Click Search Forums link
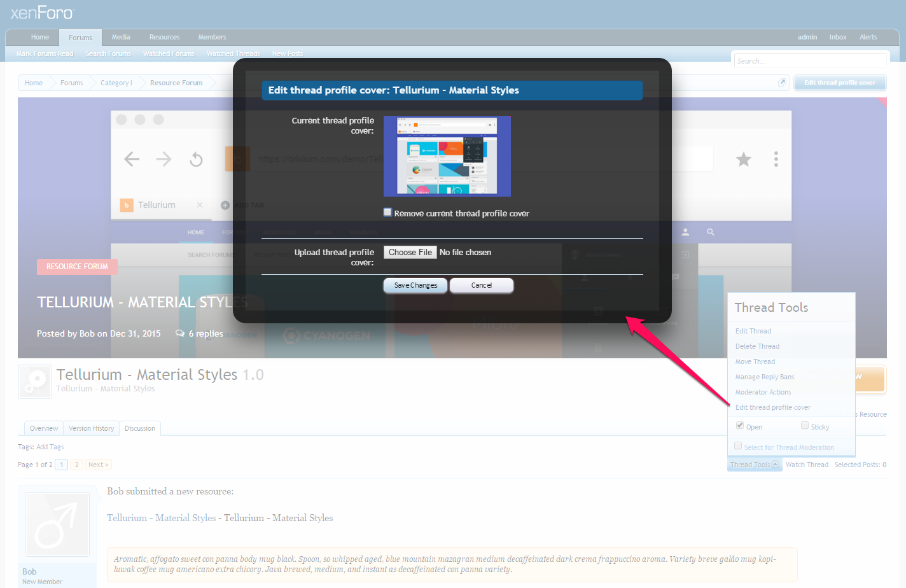Screen dimensions: 906x588 pyautogui.click(x=108, y=53)
